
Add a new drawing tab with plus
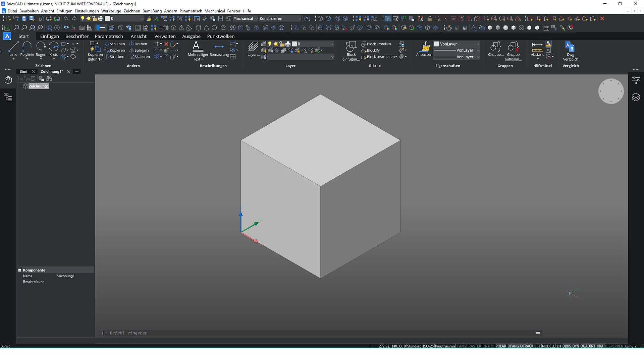tap(77, 71)
